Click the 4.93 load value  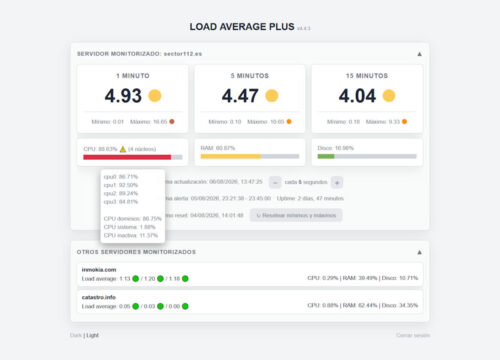pos(123,96)
